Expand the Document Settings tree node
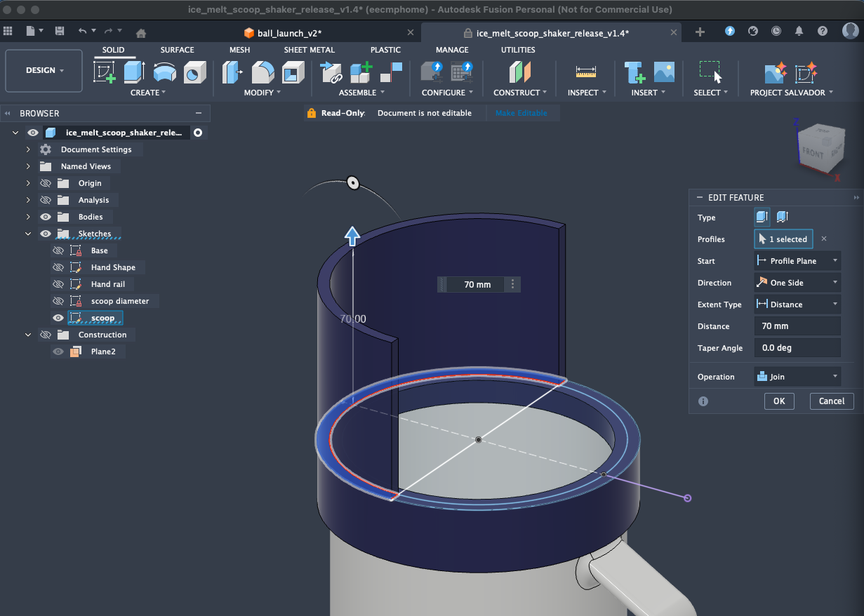864x616 pixels. (x=28, y=149)
